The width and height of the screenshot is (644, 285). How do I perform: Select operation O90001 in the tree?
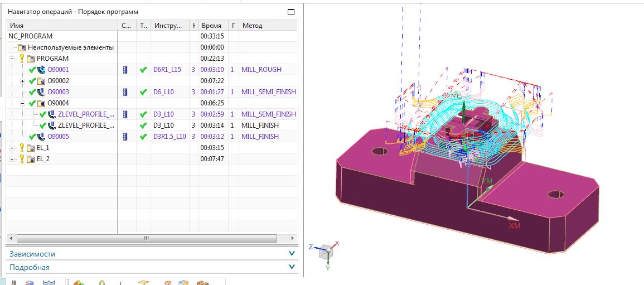(58, 69)
